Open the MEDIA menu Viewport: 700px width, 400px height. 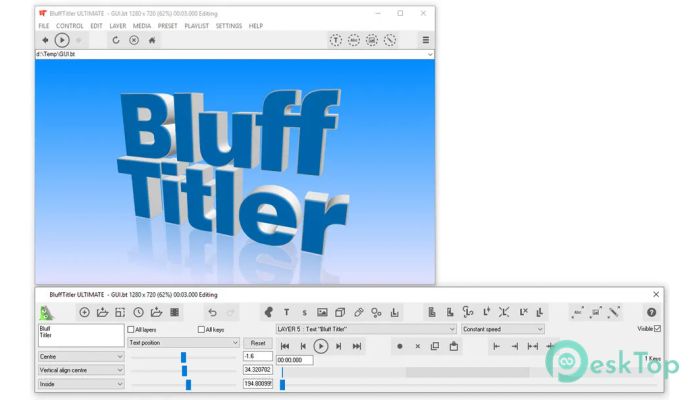142,26
